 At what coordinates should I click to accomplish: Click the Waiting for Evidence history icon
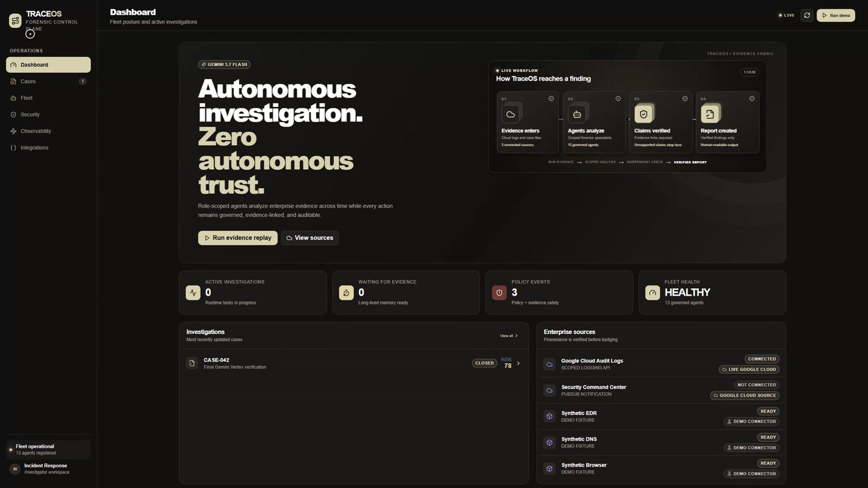[346, 293]
